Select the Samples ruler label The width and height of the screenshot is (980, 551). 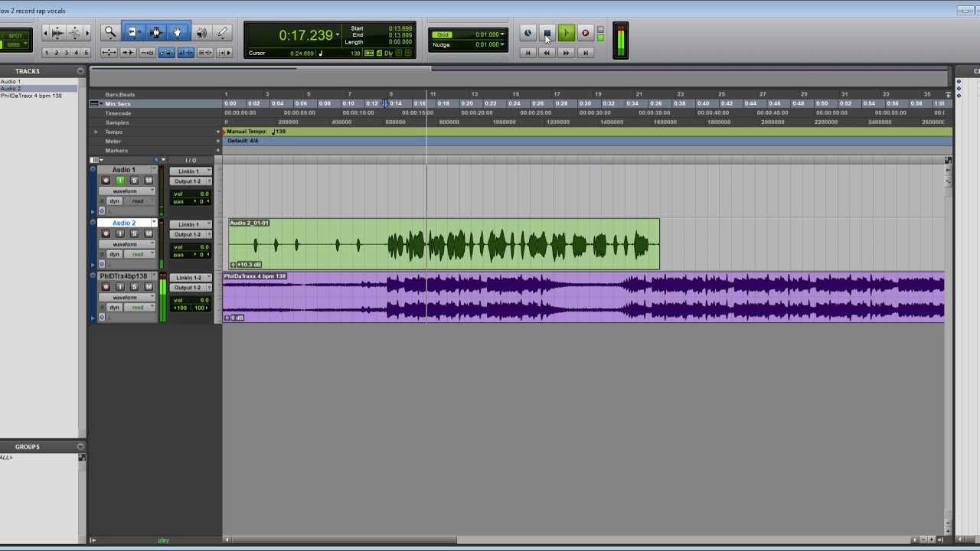(x=117, y=122)
